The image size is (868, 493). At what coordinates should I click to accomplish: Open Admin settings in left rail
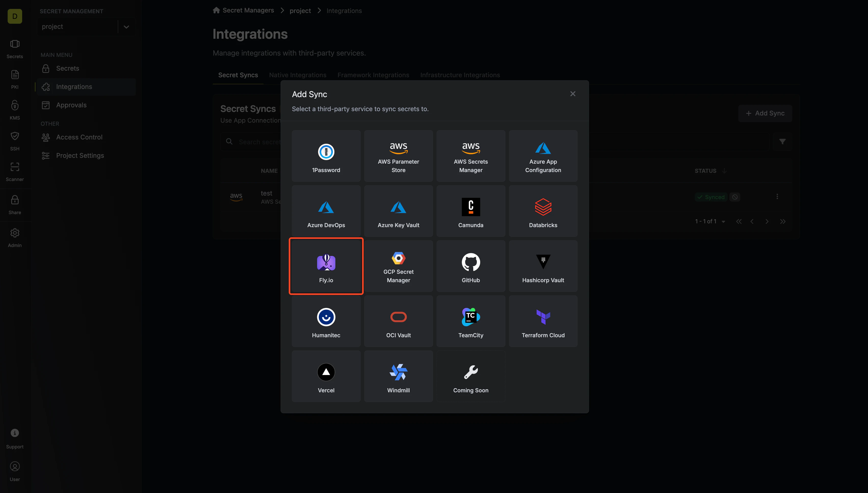coord(15,238)
